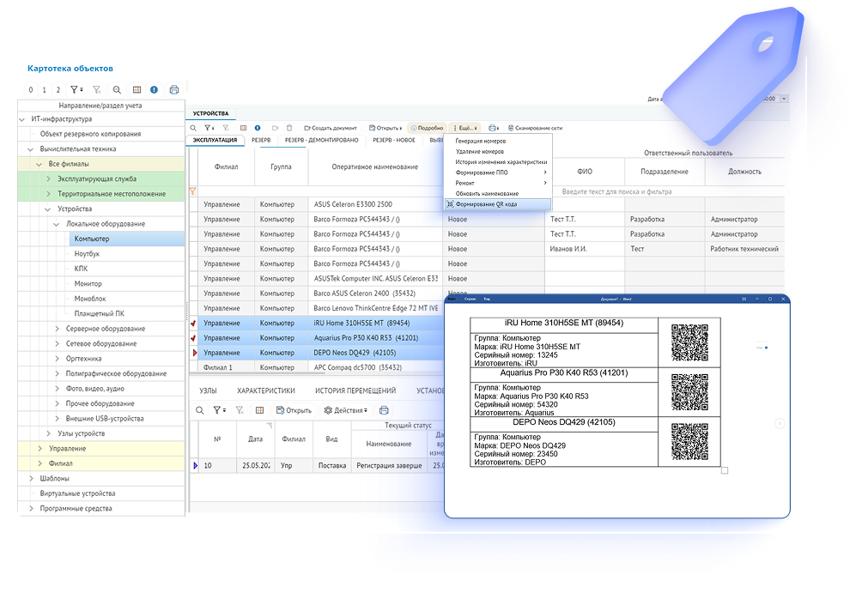Select Обновить наименование menu item
Image resolution: width=868 pixels, height=593 pixels.
tap(487, 194)
